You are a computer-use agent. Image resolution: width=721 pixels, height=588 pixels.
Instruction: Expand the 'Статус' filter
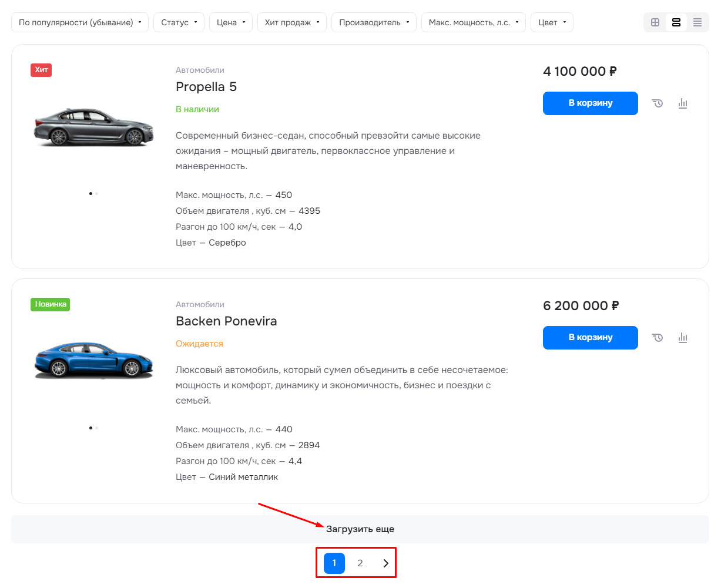pyautogui.click(x=179, y=22)
